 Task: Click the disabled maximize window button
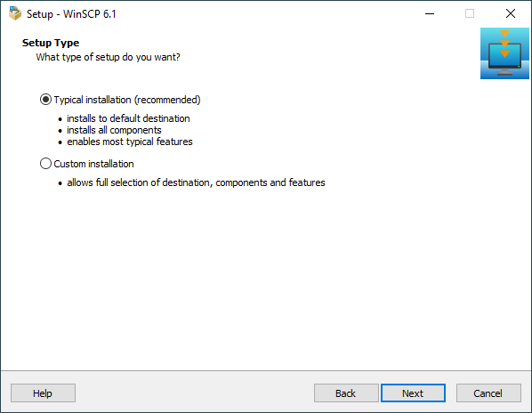470,13
